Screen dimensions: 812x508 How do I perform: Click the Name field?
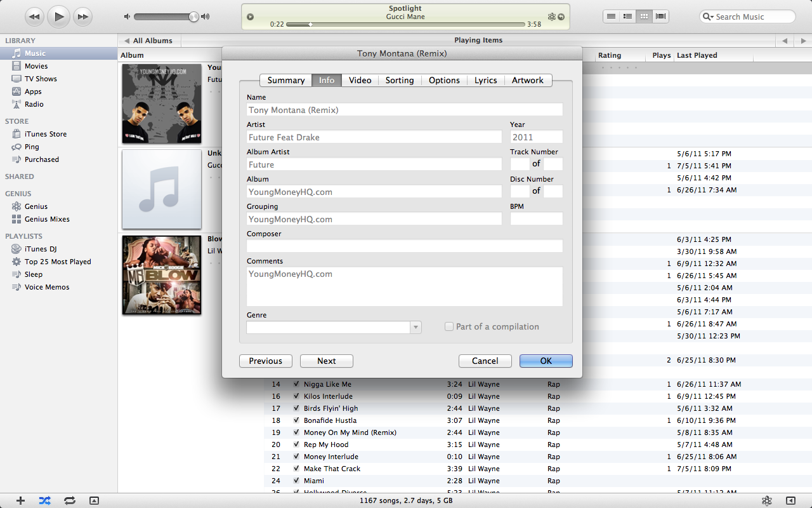pos(405,110)
